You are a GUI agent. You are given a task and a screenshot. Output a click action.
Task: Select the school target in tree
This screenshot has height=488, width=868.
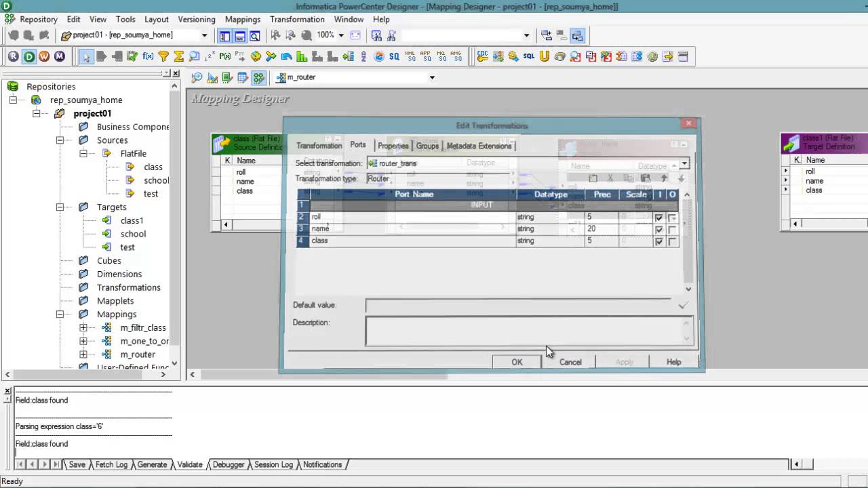pos(133,234)
